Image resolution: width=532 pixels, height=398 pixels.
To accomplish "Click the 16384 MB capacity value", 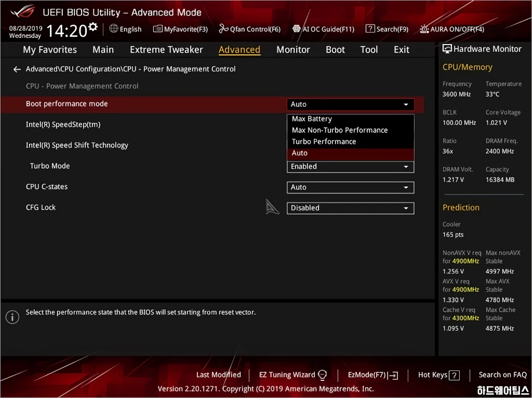I will click(500, 180).
